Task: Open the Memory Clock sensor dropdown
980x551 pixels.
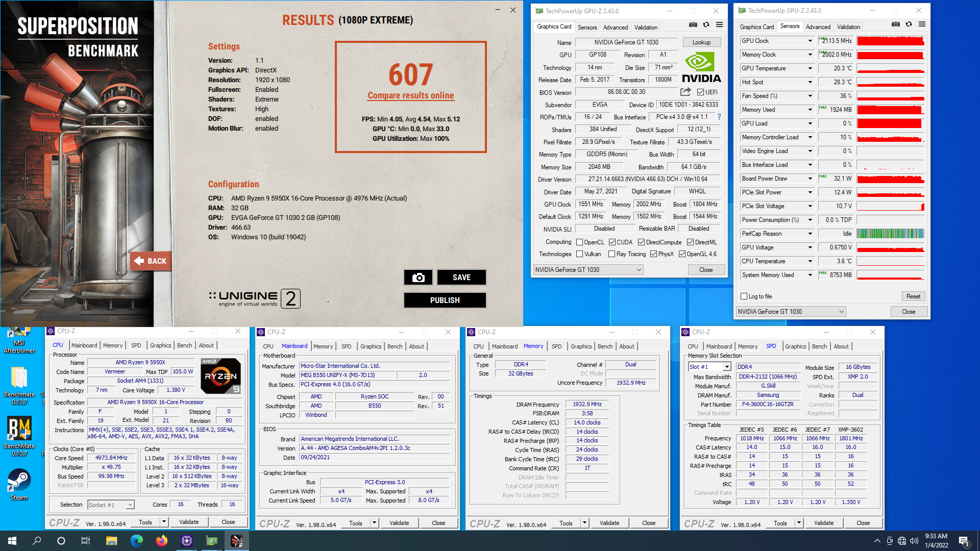Action: coord(810,55)
